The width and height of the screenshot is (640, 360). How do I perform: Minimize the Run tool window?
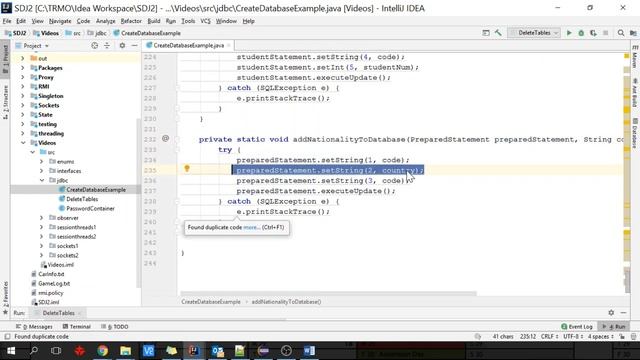(x=623, y=313)
